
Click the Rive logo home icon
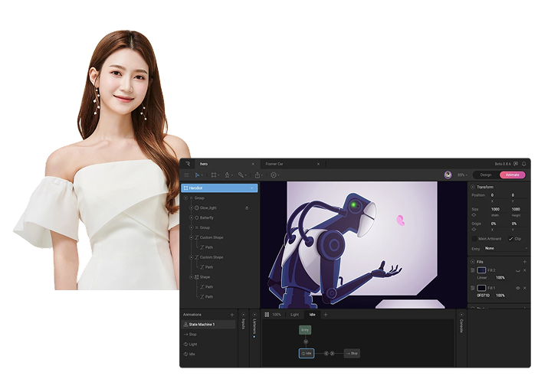click(x=188, y=164)
